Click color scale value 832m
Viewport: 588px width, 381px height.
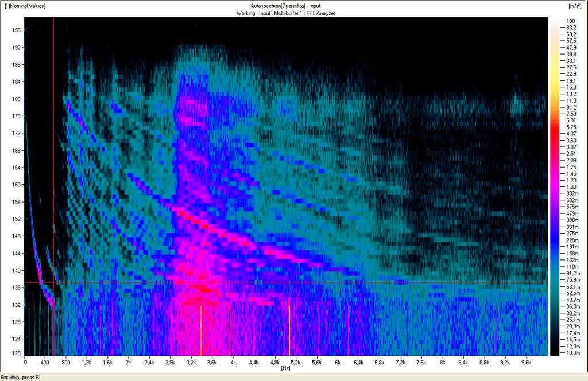[572, 194]
